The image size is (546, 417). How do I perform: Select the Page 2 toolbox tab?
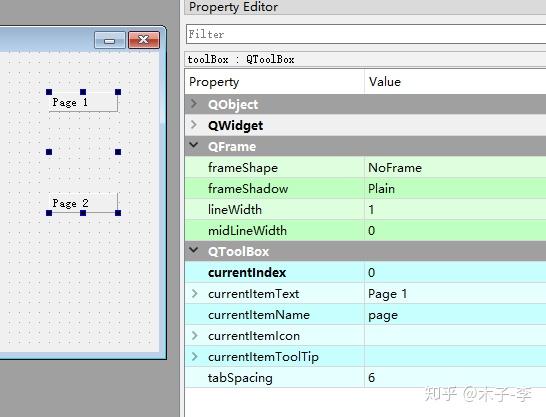click(x=83, y=203)
